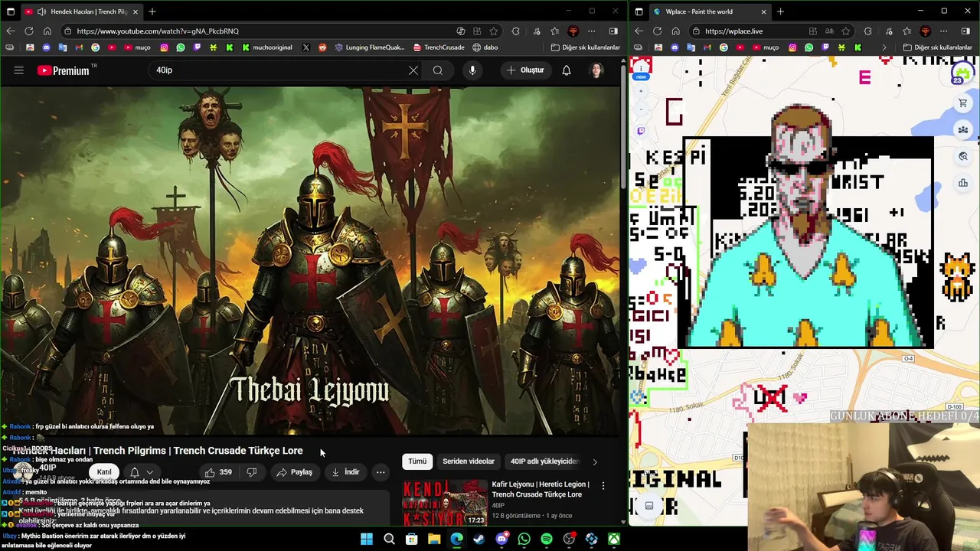Open YouTube notifications bell
This screenshot has width=980, height=551.
[567, 70]
